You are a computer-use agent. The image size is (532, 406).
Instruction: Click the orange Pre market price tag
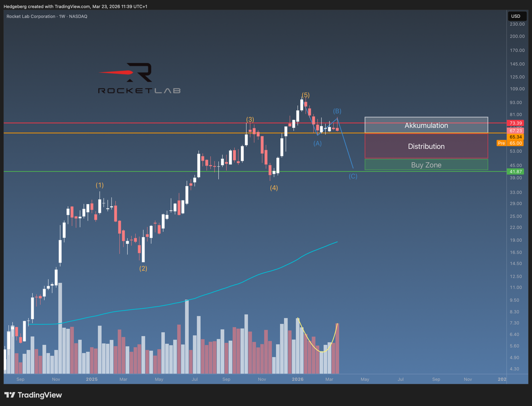pyautogui.click(x=501, y=143)
